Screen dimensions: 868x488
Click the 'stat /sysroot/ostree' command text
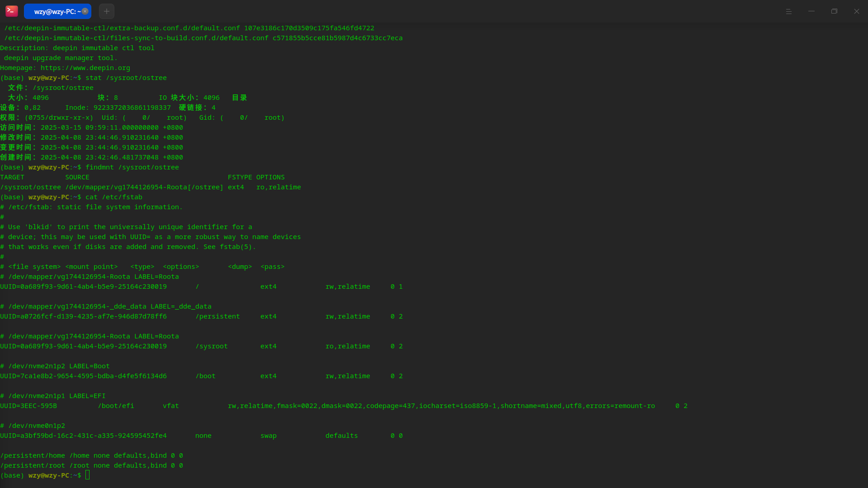(x=126, y=78)
